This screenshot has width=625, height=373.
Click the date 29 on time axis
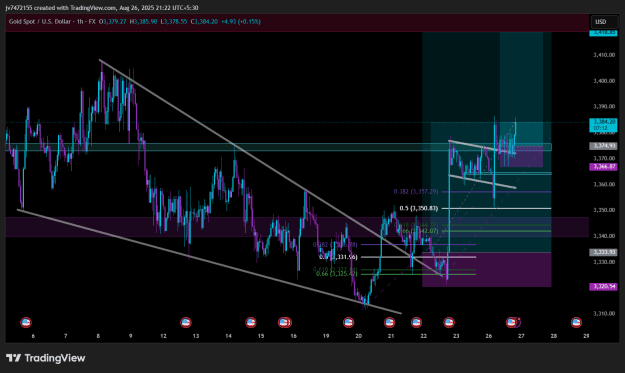586,336
